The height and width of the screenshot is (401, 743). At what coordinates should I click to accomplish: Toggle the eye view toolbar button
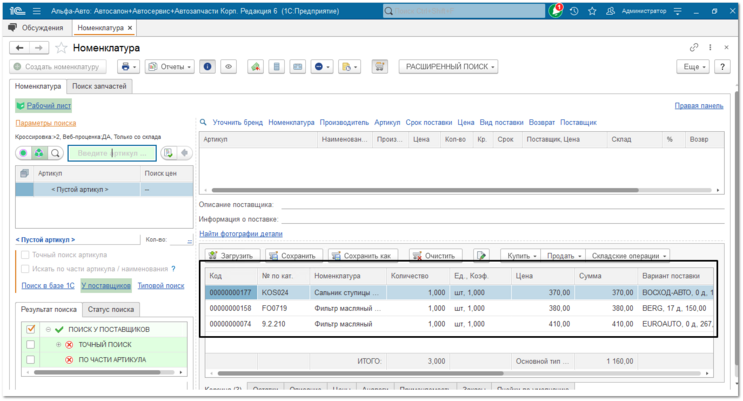[228, 67]
